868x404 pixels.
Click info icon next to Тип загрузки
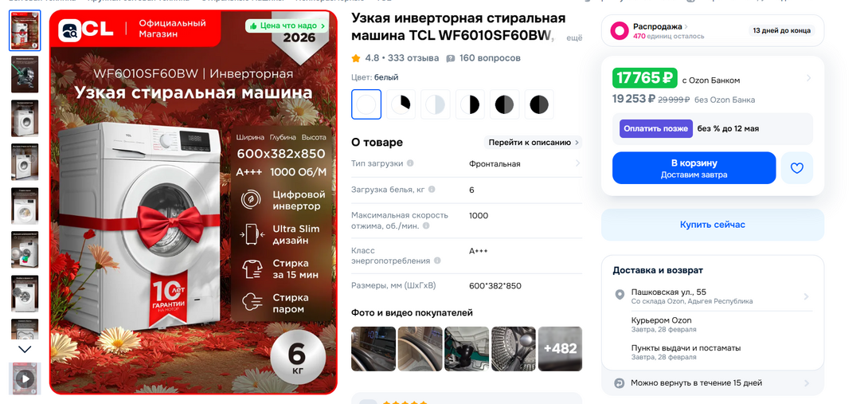(410, 163)
